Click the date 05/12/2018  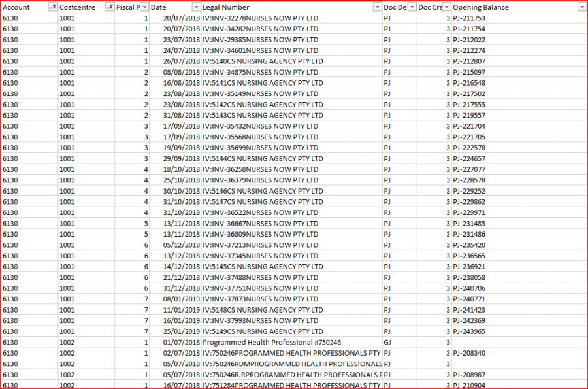pyautogui.click(x=175, y=245)
